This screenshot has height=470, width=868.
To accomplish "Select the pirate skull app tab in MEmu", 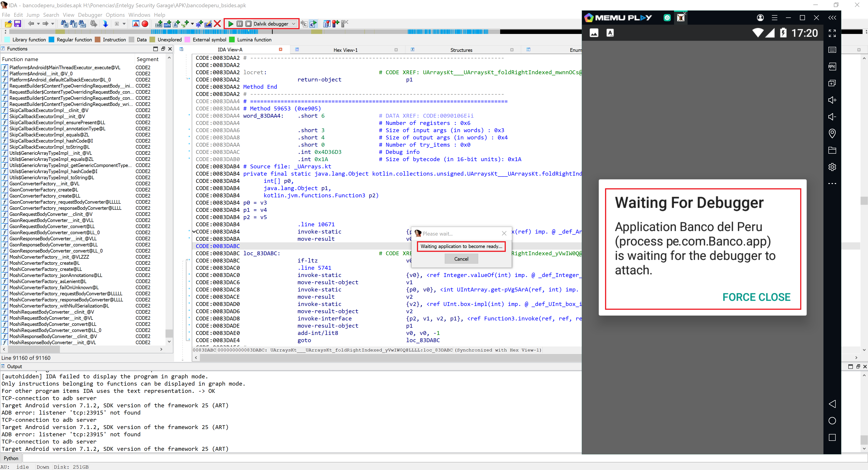I will [x=681, y=17].
